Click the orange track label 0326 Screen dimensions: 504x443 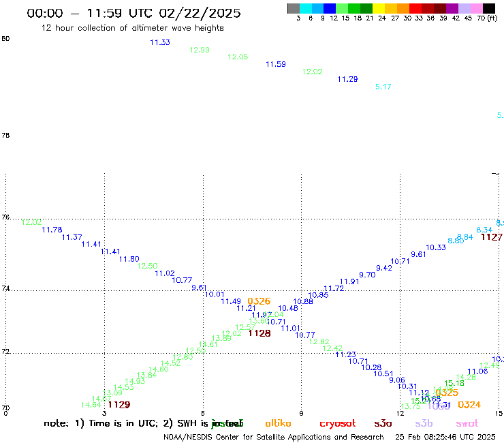pyautogui.click(x=259, y=301)
